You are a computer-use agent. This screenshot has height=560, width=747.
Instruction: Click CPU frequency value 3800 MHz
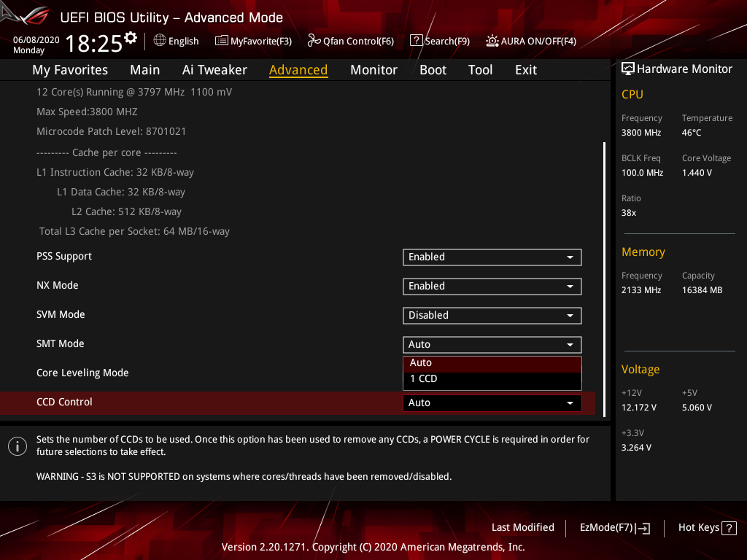(x=640, y=133)
